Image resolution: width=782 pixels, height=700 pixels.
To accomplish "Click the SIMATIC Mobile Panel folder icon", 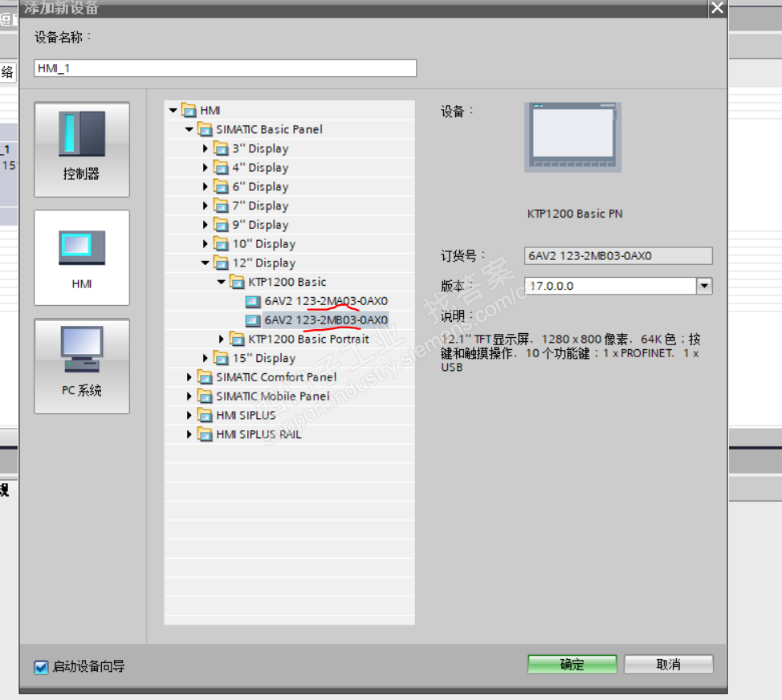I will pyautogui.click(x=205, y=396).
